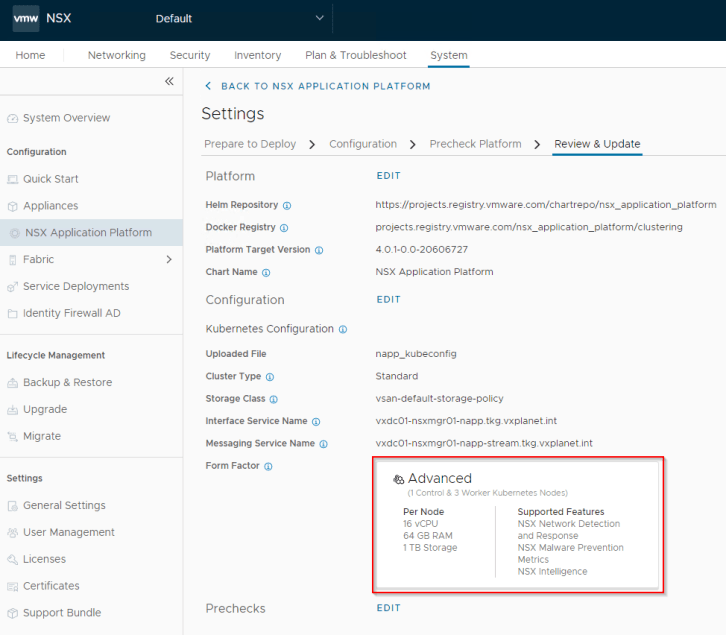Click the napp_kubeconfig uploaded file value
The image size is (726, 635).
pos(416,354)
